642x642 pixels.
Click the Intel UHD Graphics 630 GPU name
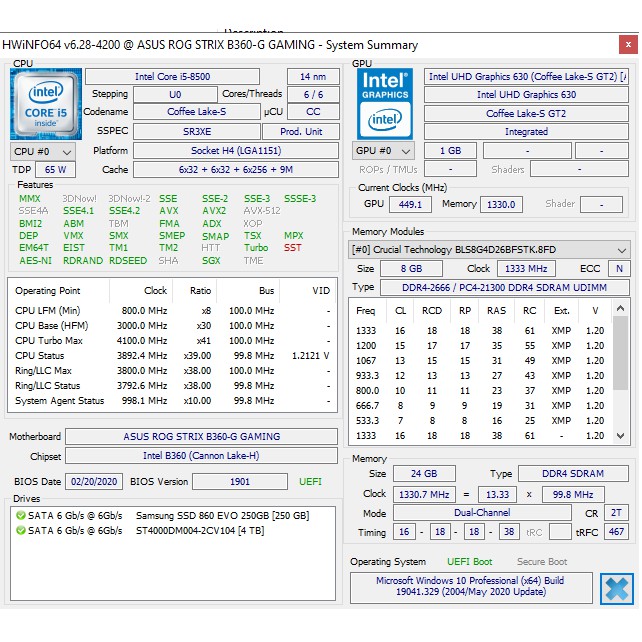[x=526, y=95]
